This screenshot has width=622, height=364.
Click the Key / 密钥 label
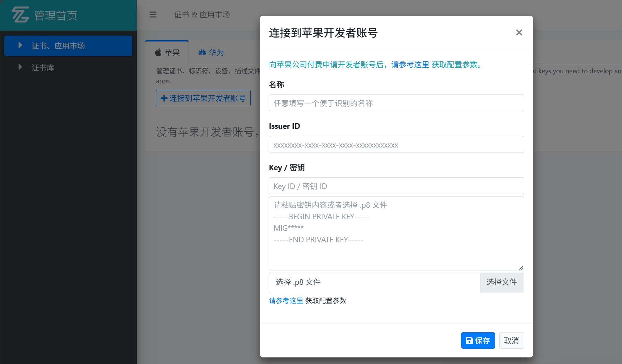[x=287, y=167]
